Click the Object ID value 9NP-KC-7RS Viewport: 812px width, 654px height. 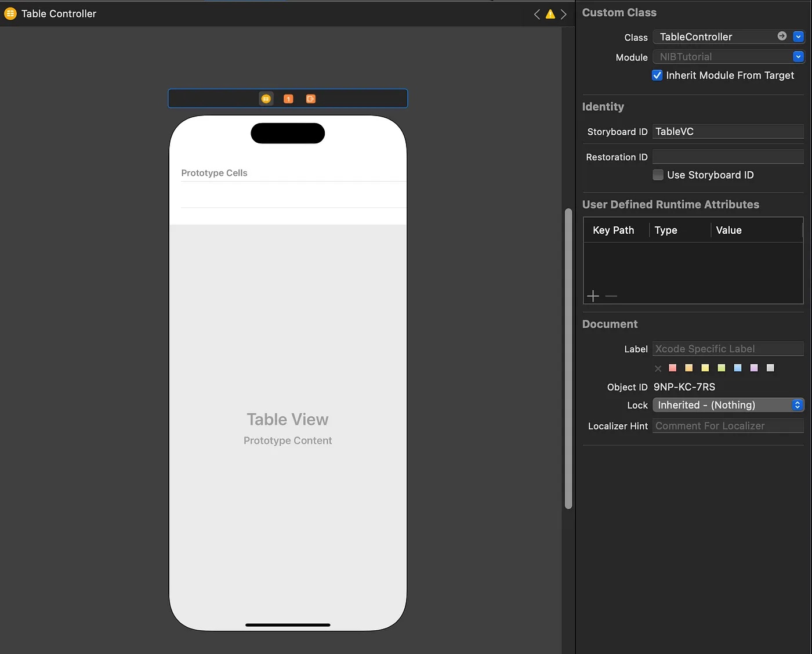[x=684, y=387]
